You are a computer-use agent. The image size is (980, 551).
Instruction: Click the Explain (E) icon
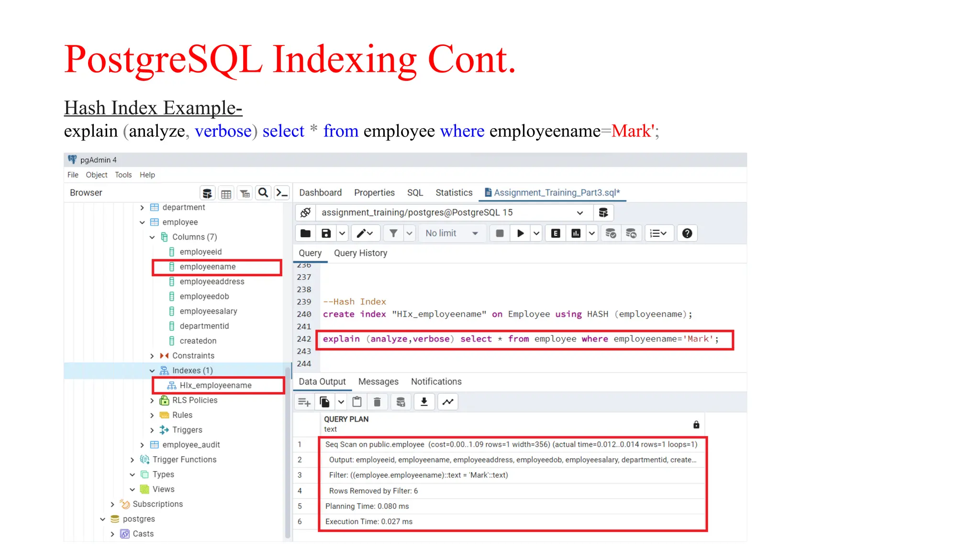tap(556, 233)
